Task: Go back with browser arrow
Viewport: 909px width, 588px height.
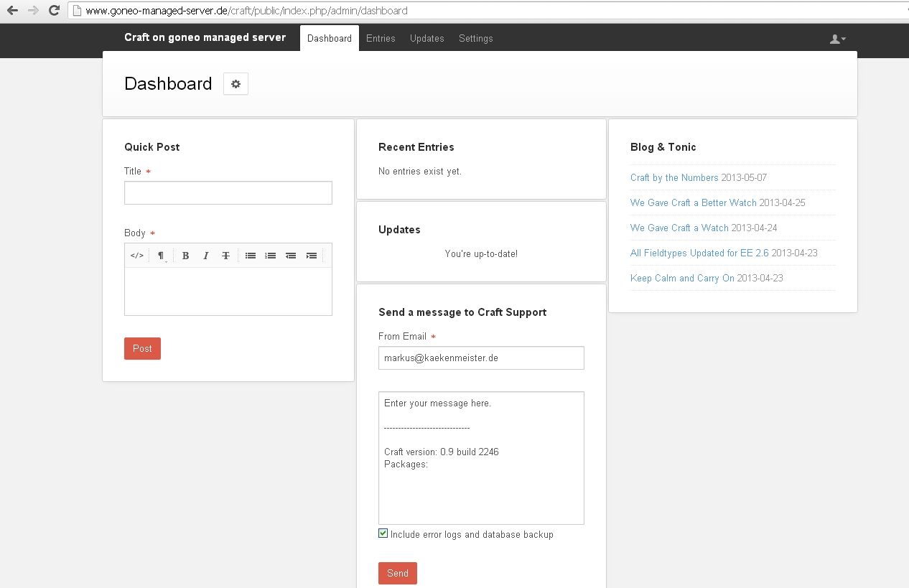Action: coord(12,11)
